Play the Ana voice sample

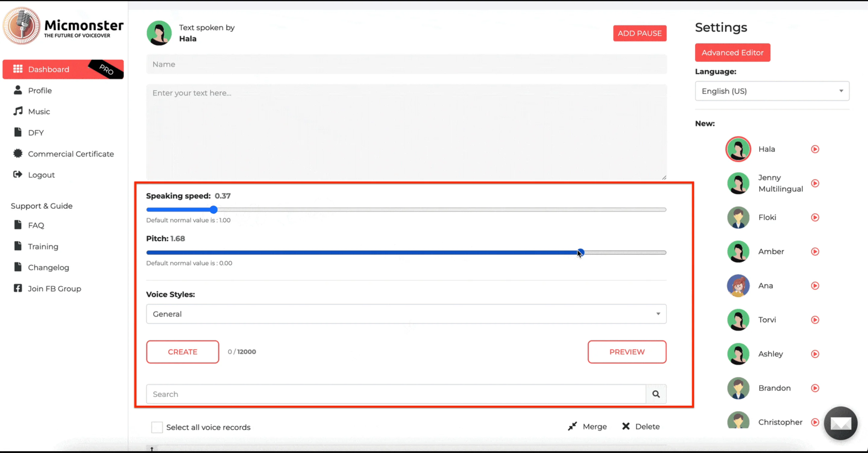(x=815, y=286)
